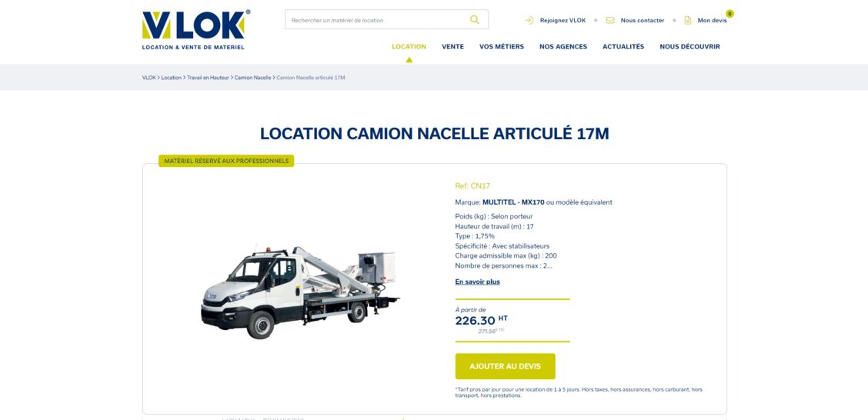Go to Camion Nacelle breadcrumb

(252, 78)
